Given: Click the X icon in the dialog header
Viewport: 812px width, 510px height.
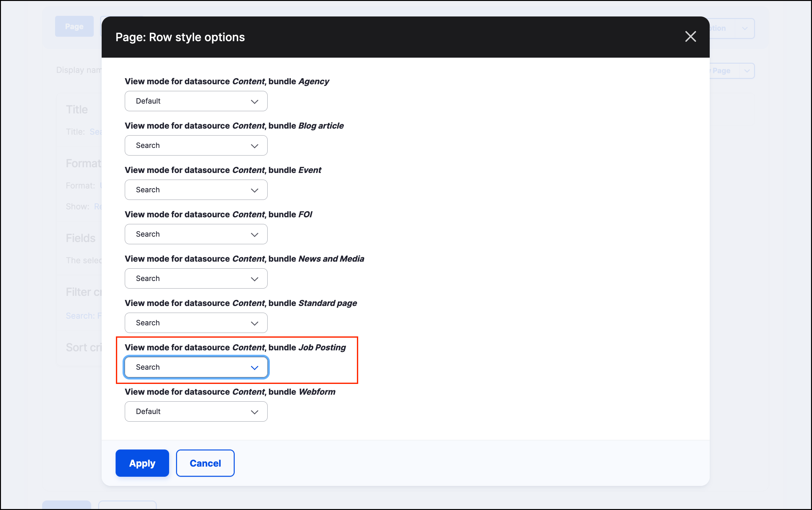Looking at the screenshot, I should click(691, 37).
